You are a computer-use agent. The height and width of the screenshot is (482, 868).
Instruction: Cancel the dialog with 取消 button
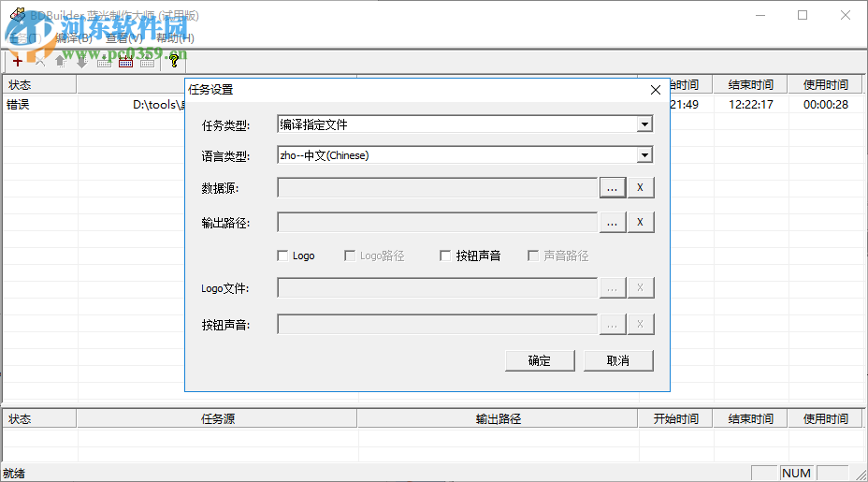tap(618, 360)
